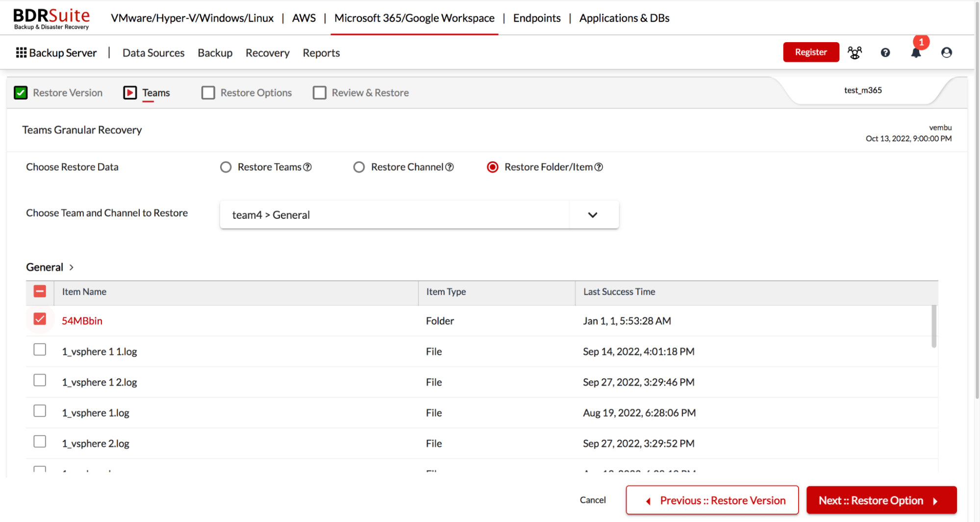The width and height of the screenshot is (980, 522).
Task: Check the 1_vsphere 1 2.log checkbox
Action: (x=40, y=381)
